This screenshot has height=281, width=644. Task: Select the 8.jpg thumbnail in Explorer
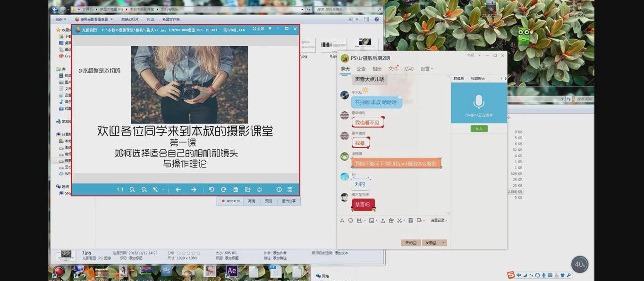click(x=333, y=46)
